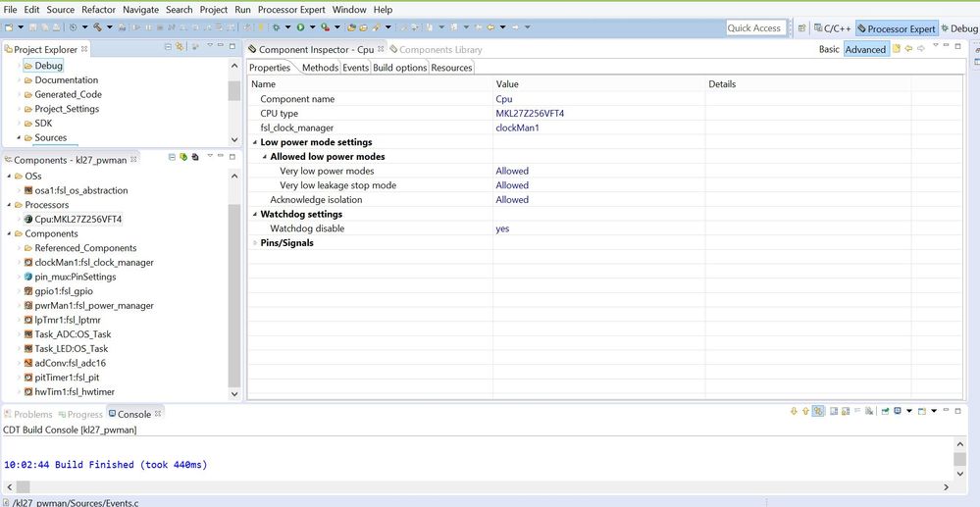Viewport: 980px width, 507px height.
Task: Collapse all in Components view toolbar
Action: pyautogui.click(x=172, y=157)
